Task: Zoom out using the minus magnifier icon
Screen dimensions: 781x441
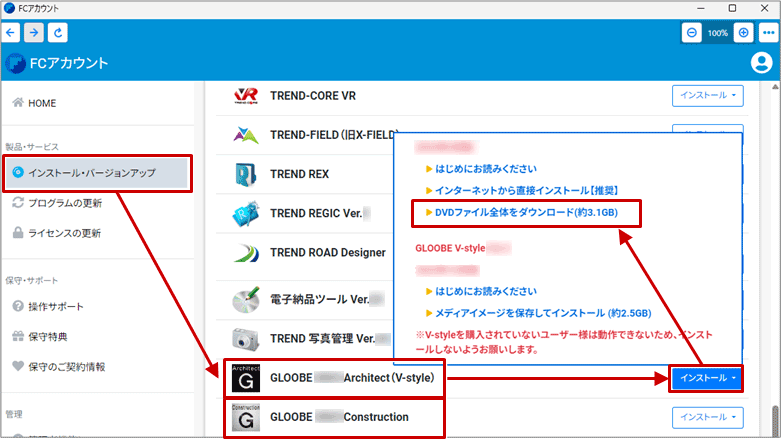Action: [x=691, y=33]
